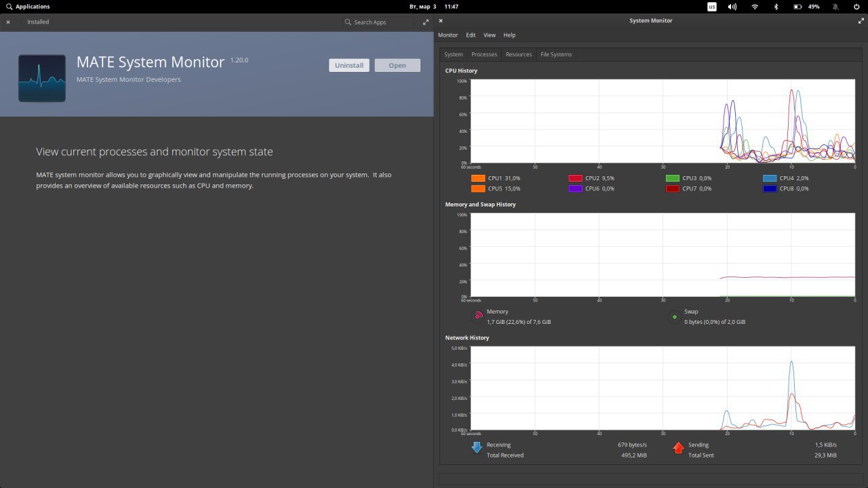Click the Memory pie chart color icon
The width and height of the screenshot is (868, 488).
(477, 316)
